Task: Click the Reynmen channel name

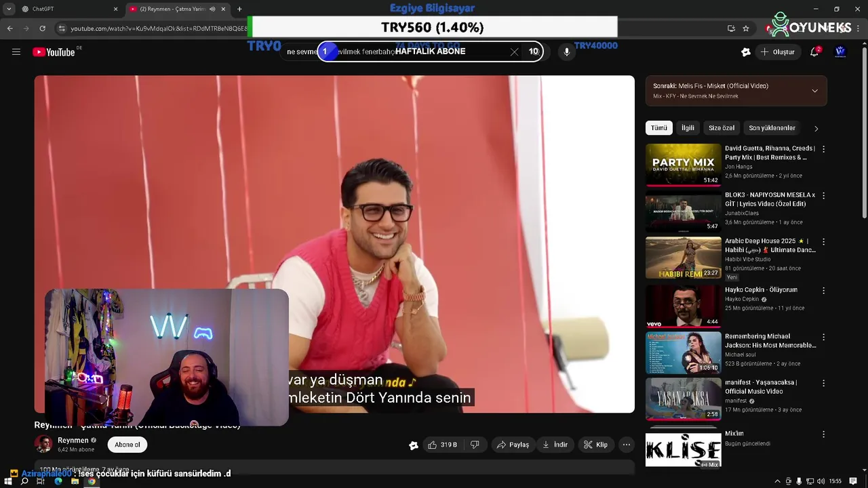Action: point(73,441)
